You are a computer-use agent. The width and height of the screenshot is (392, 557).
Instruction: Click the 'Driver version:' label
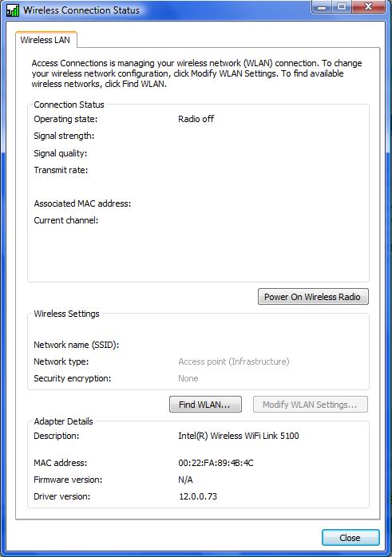pos(61,496)
